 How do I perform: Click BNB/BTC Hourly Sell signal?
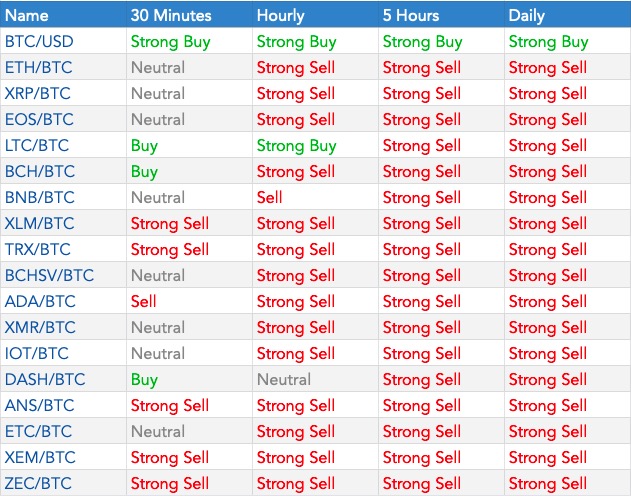point(270,198)
